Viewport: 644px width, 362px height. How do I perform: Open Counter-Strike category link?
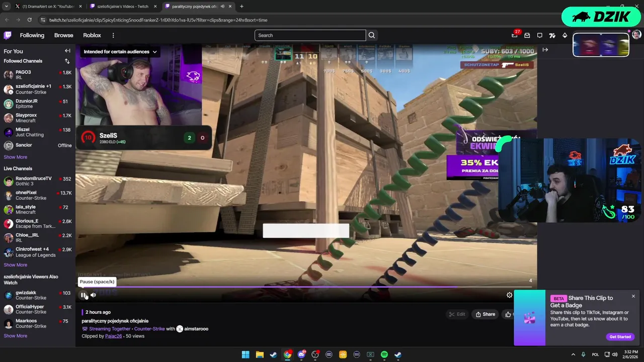click(149, 329)
